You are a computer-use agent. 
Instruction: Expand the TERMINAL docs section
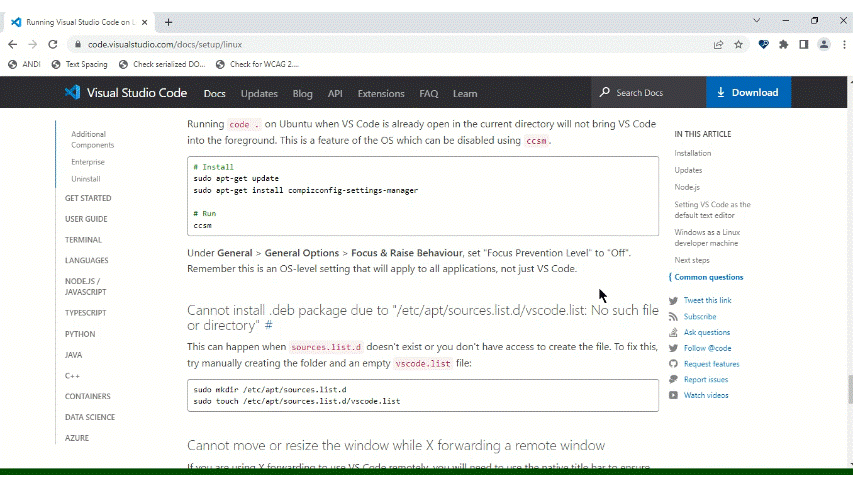point(83,239)
